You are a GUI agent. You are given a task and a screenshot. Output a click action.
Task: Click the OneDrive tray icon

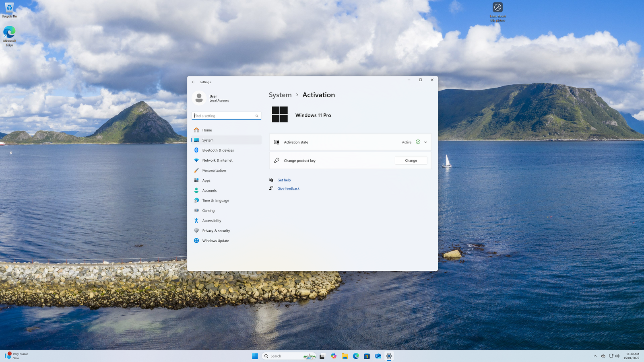[x=603, y=356]
